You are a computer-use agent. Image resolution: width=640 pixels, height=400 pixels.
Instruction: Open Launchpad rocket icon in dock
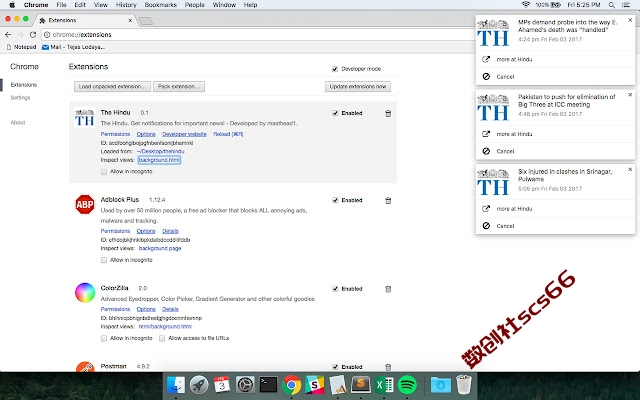tap(199, 384)
